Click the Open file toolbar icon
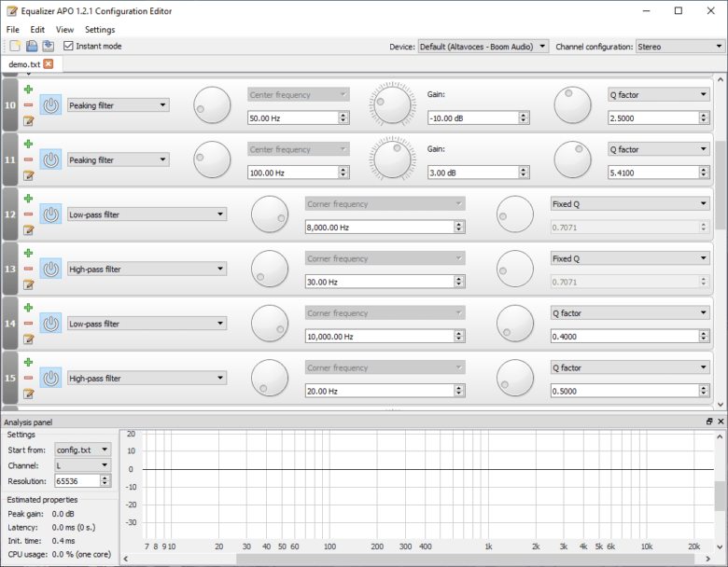Screen dimensions: 728x567 coord(31,46)
